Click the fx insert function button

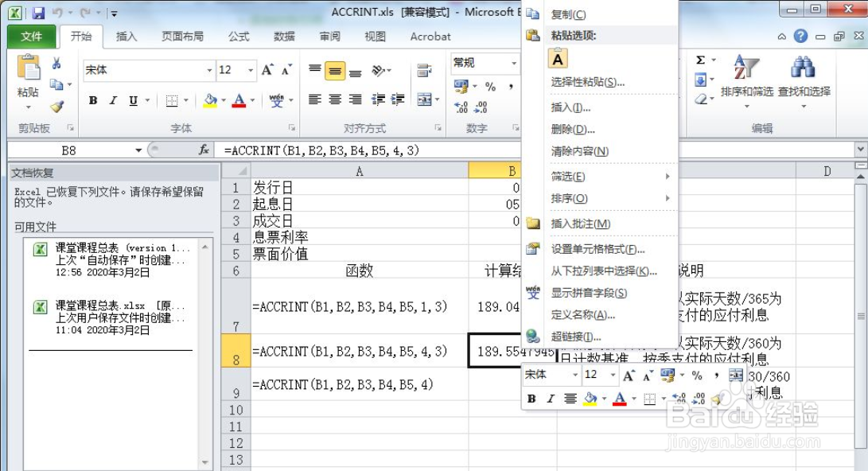204,150
